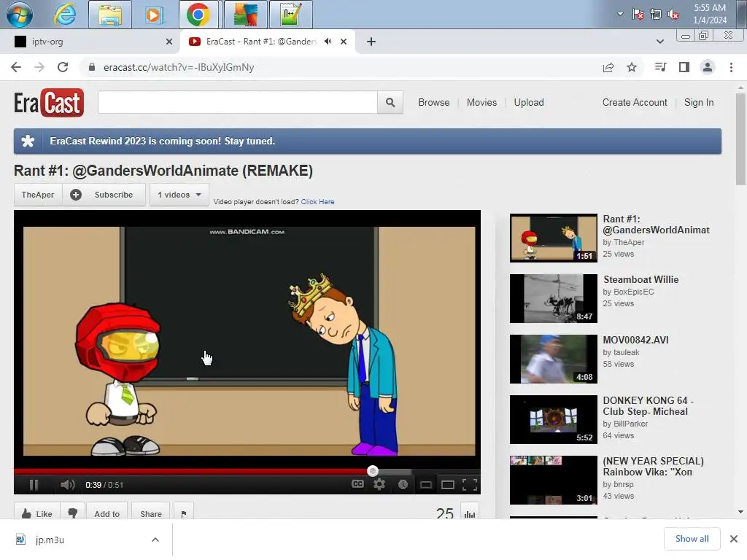Screen dimensions: 747x560
Task: Bookmark this page with star
Action: point(632,67)
